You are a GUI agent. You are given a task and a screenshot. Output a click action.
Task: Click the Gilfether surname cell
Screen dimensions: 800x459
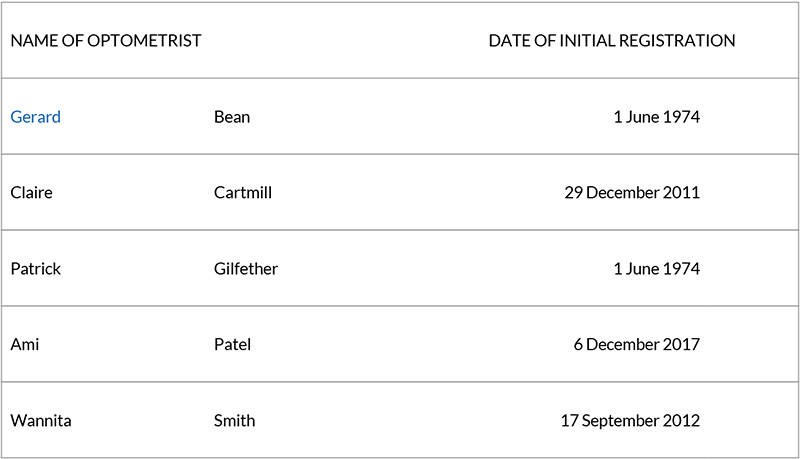click(246, 269)
